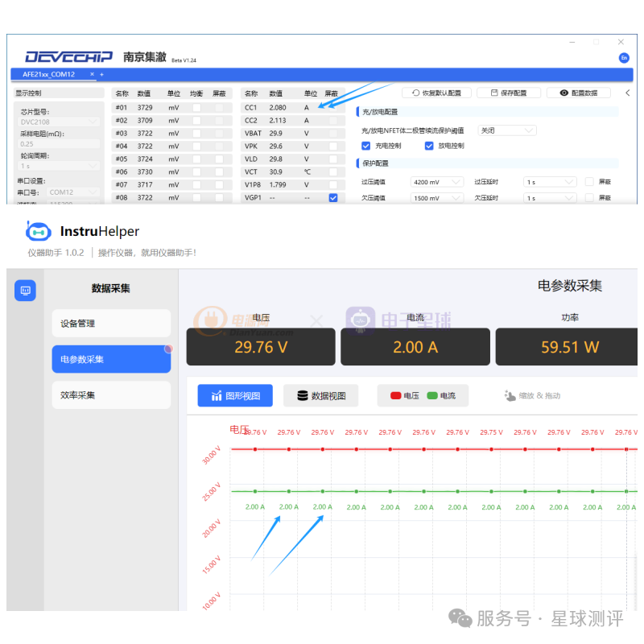
Task: Click 保存配置 save configuration button
Action: tap(508, 93)
